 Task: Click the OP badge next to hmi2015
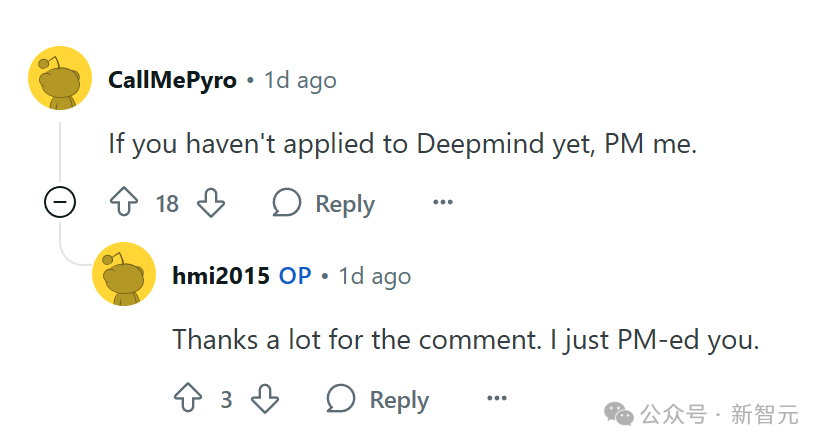[295, 276]
